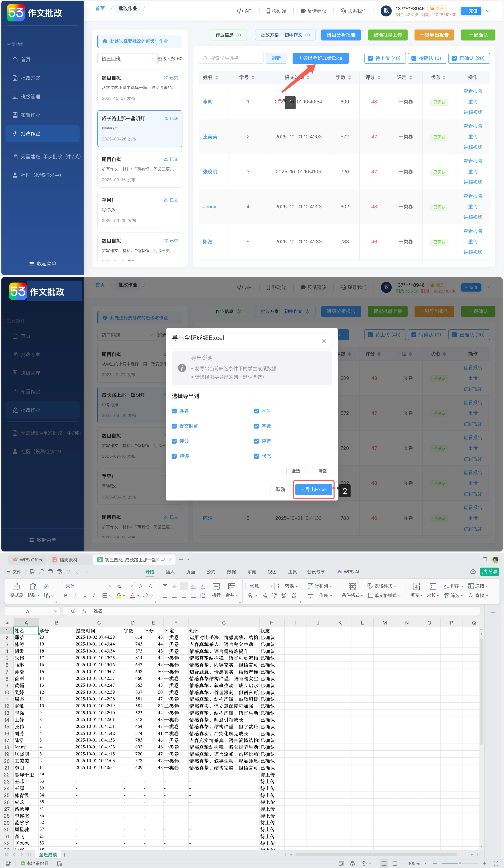Switch to the 公式 ribbon tab
The height and width of the screenshot is (868, 504).
[211, 572]
